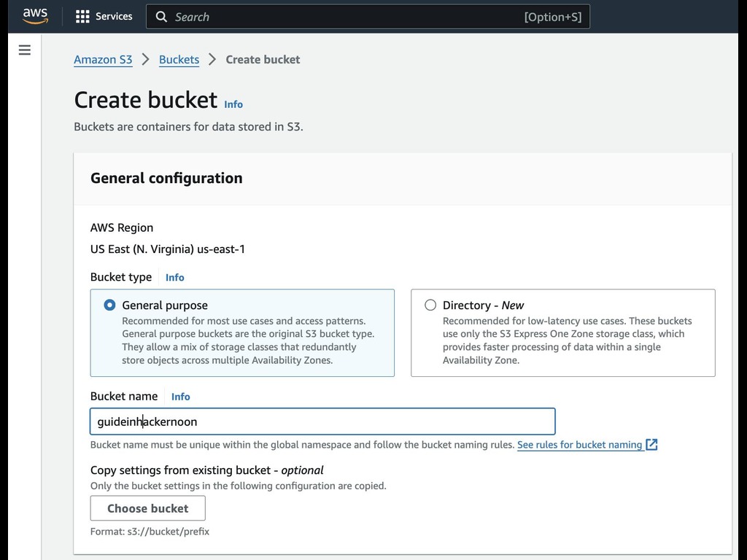
Task: Open the side navigation hamburger menu
Action: coord(25,50)
